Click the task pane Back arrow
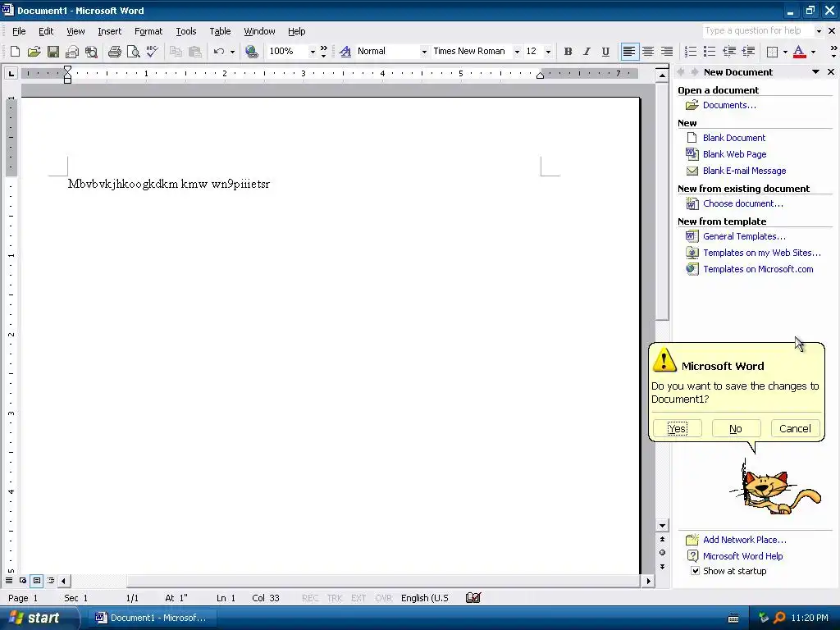Screen dimensions: 840x630 681,72
